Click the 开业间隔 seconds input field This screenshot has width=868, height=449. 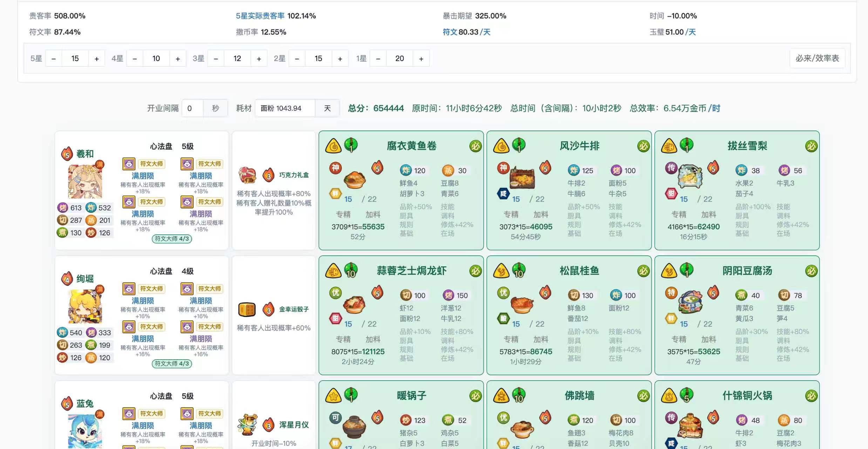point(192,108)
